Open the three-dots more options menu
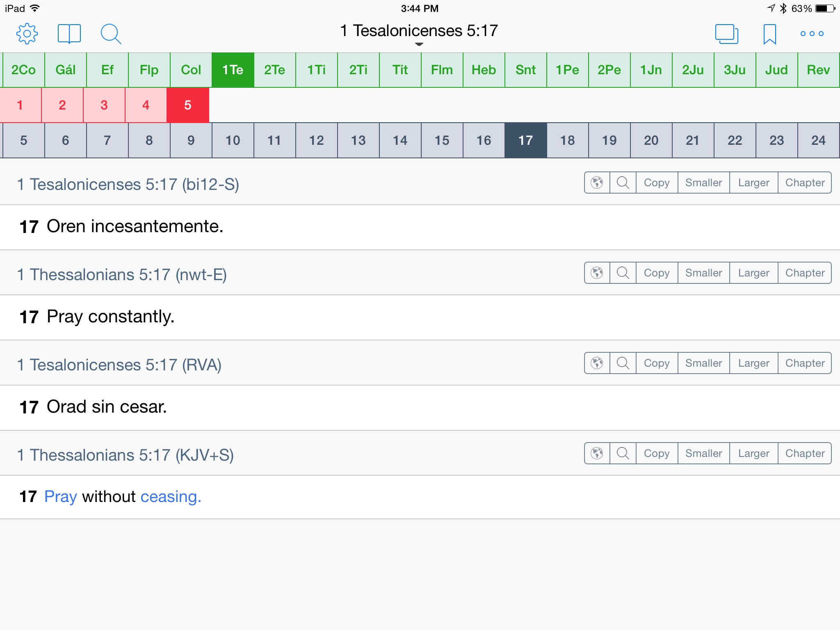Screen dimensions: 840x630 tap(812, 34)
